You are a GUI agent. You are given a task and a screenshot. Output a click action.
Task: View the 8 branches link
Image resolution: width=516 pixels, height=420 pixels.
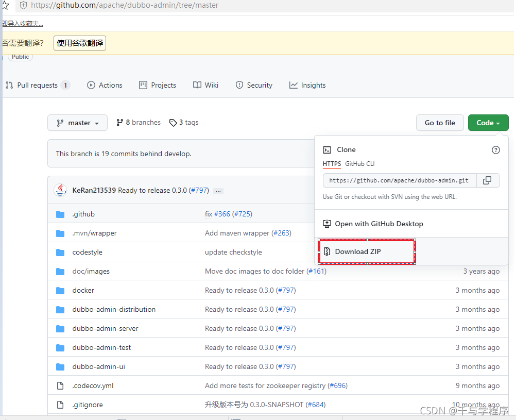pos(139,123)
